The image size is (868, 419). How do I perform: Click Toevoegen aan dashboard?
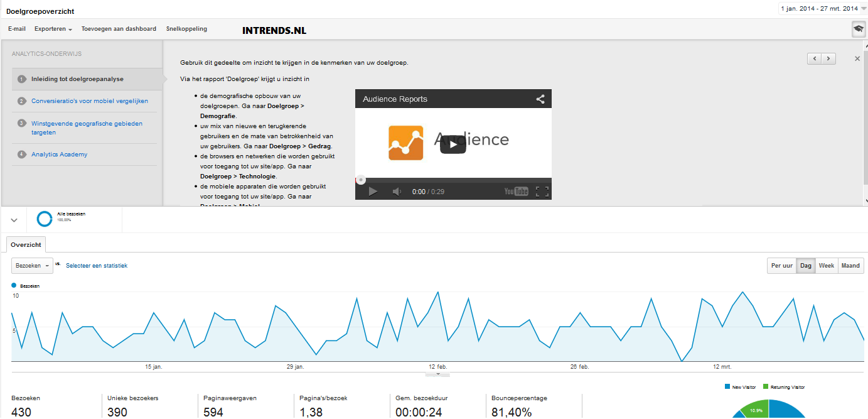pos(119,29)
